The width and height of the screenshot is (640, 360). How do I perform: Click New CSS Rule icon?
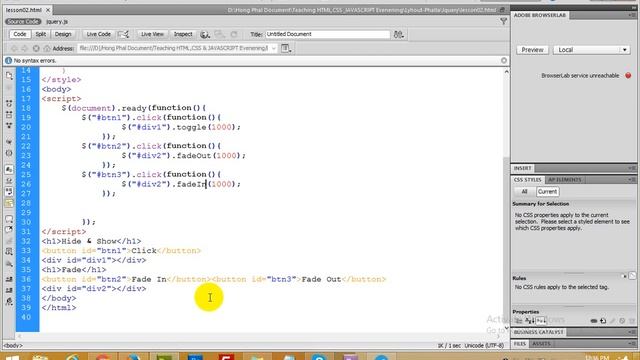(603, 321)
